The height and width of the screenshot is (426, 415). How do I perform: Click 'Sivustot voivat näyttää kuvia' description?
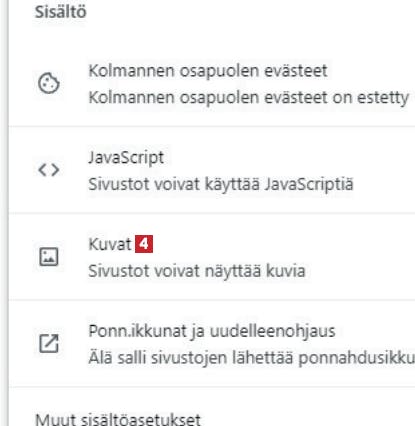pyautogui.click(x=197, y=271)
